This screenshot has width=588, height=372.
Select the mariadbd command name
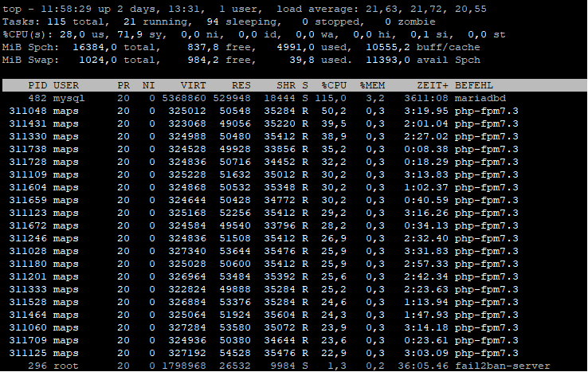point(480,98)
